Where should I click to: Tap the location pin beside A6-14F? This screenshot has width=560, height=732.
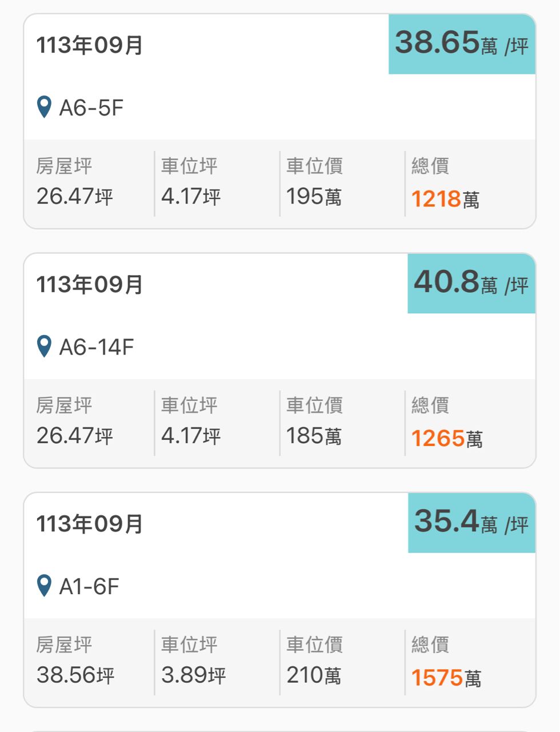(44, 347)
